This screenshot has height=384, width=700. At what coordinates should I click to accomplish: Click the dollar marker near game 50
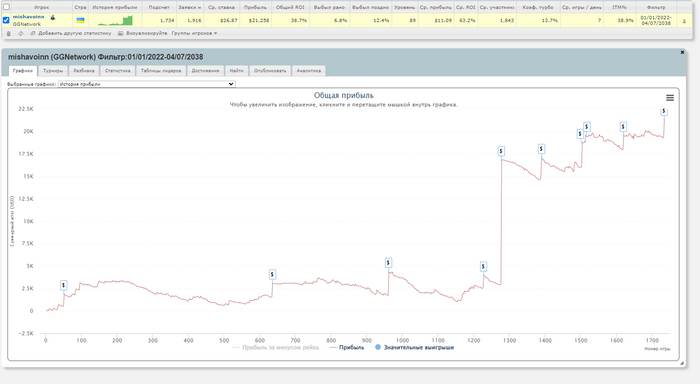click(x=64, y=285)
